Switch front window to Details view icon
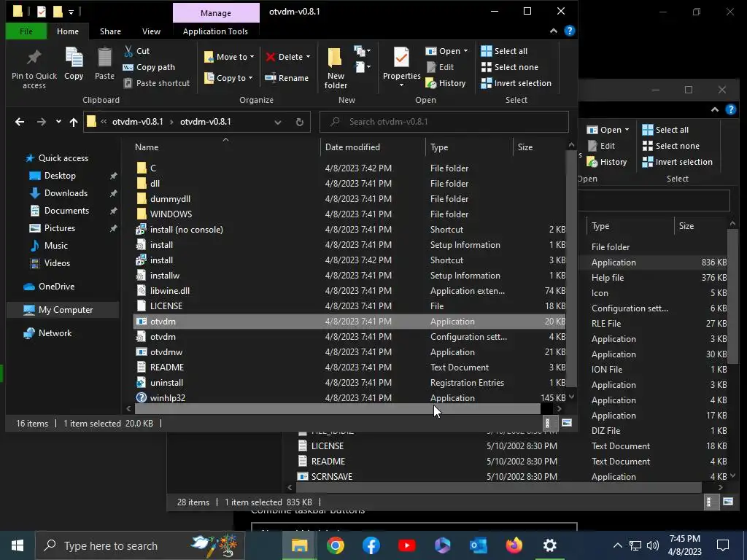747x560 pixels. [x=547, y=423]
